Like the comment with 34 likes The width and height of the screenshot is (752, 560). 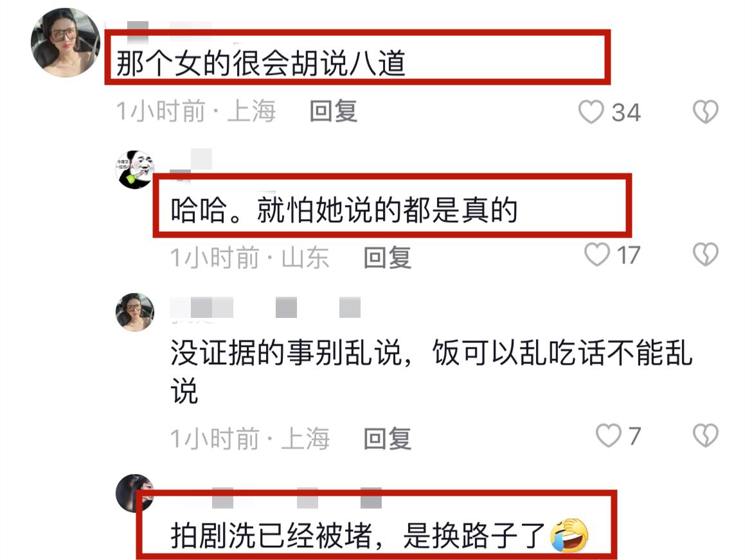pyautogui.click(x=591, y=112)
